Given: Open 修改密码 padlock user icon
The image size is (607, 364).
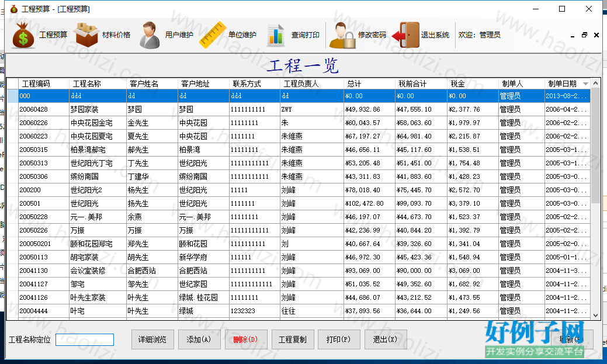Looking at the screenshot, I should [x=342, y=35].
